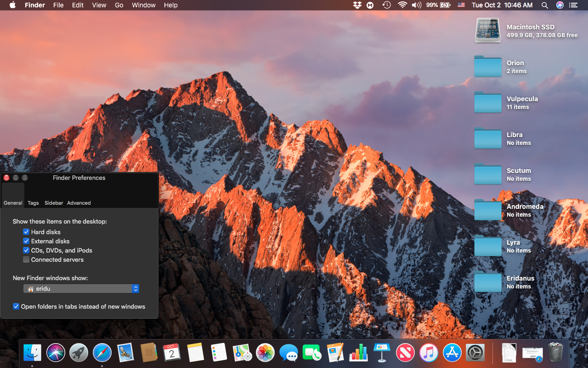The width and height of the screenshot is (588, 368).
Task: Open FaceTime app in Dock
Action: click(312, 353)
